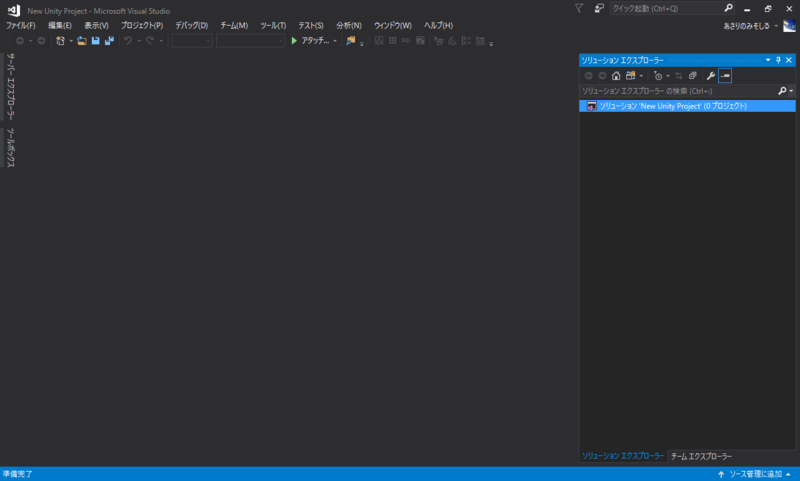Click sync with active document icon
This screenshot has width=800, height=481.
[x=679, y=75]
